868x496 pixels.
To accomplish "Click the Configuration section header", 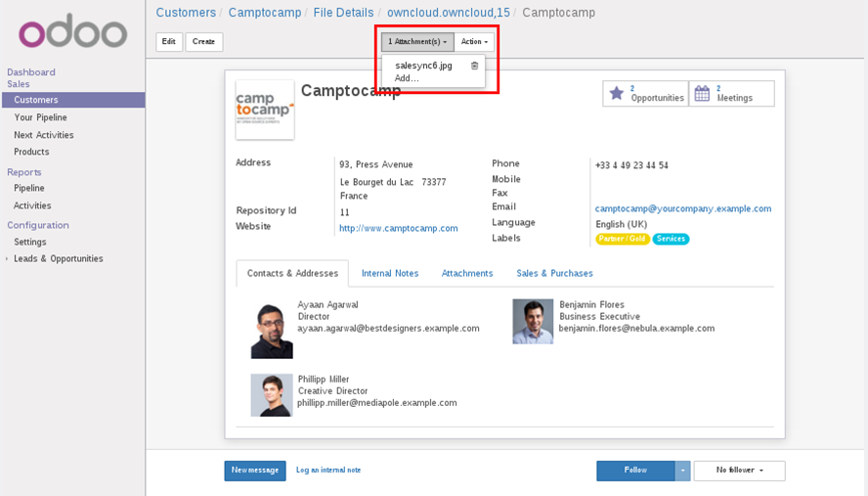I will point(38,225).
